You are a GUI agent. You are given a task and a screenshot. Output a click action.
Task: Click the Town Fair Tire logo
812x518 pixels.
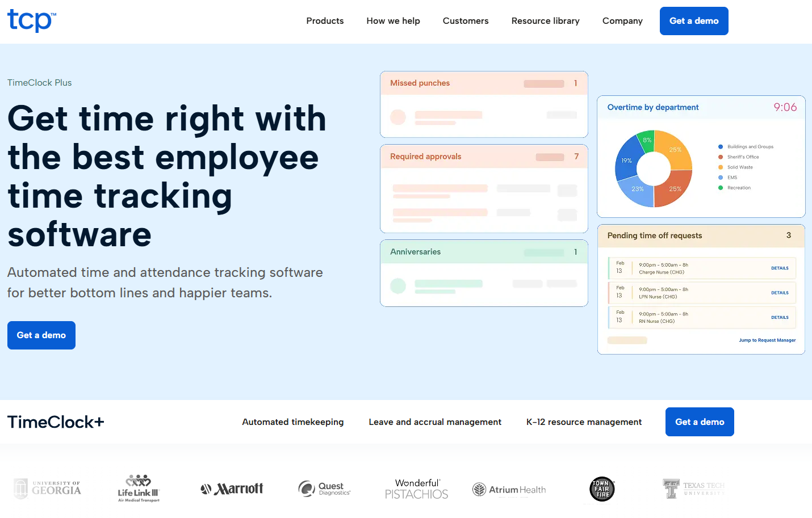coord(602,488)
